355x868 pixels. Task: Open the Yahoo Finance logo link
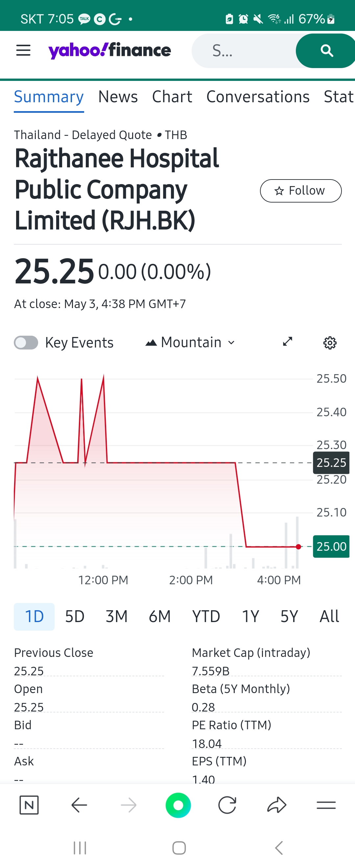[x=110, y=51]
